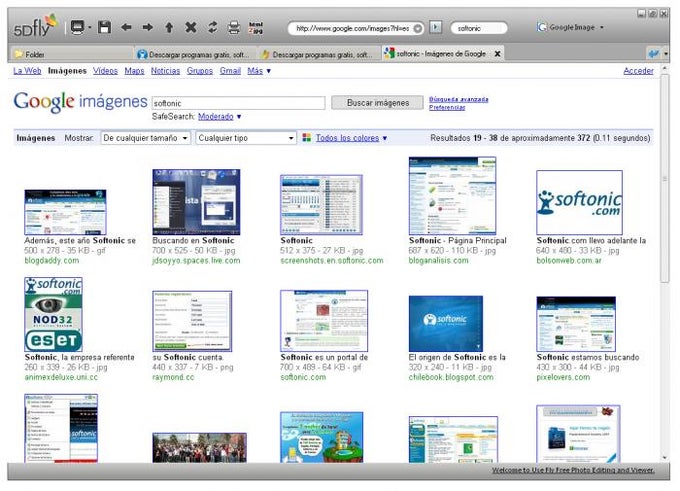Open thumbnail captioned Además, este año Softonic
680x491 pixels.
pyautogui.click(x=65, y=212)
